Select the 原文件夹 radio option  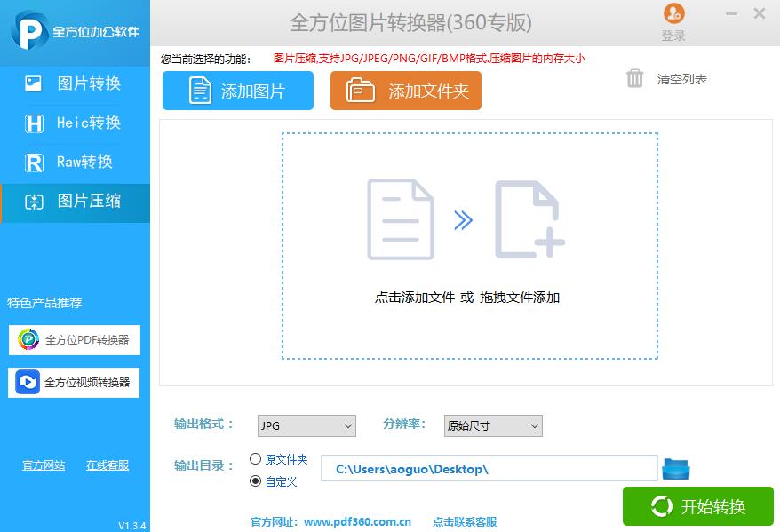(255, 459)
